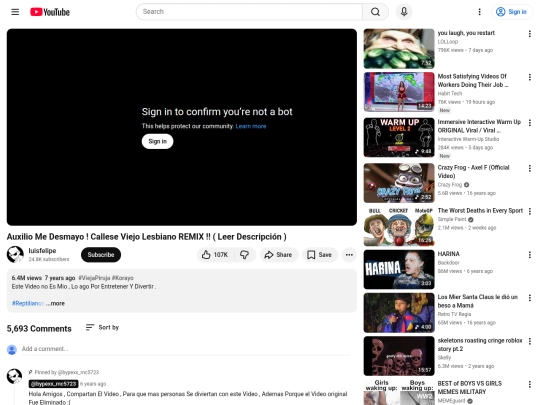Open the hamburger guide menu

pyautogui.click(x=15, y=12)
